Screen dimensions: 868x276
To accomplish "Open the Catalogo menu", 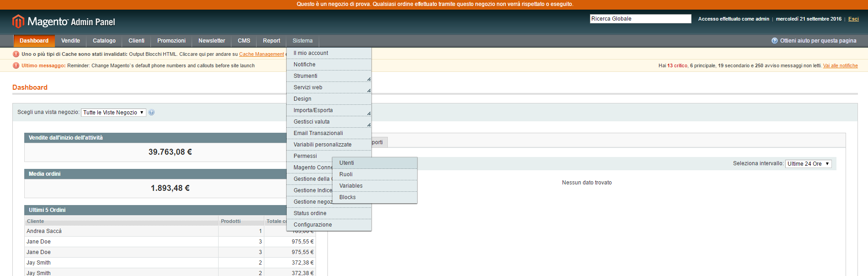I will 104,41.
